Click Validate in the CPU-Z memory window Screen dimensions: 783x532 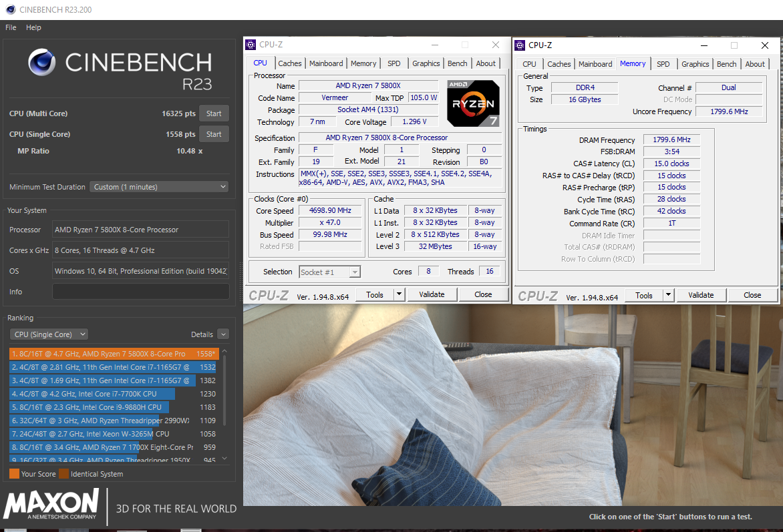click(x=701, y=295)
